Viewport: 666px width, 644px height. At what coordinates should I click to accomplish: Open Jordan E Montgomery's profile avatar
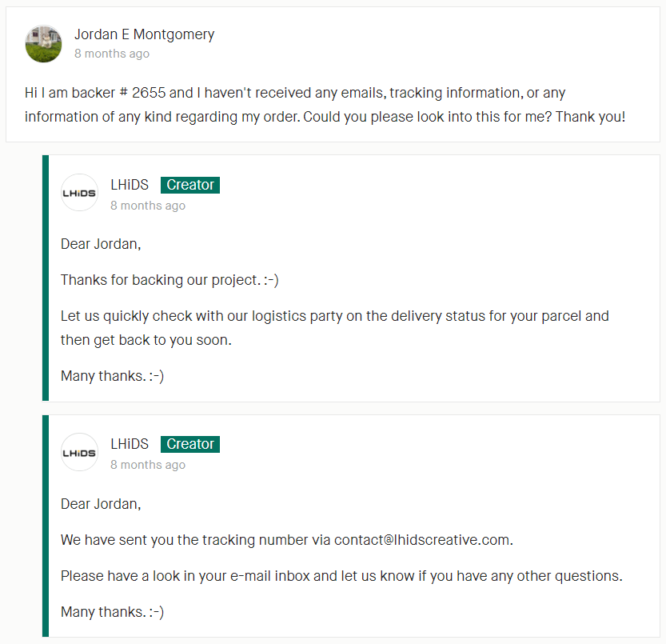click(x=43, y=44)
